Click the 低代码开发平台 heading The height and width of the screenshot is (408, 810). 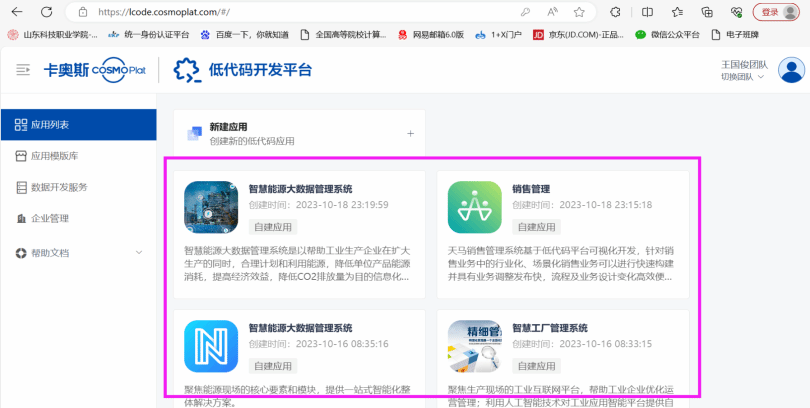tap(260, 70)
